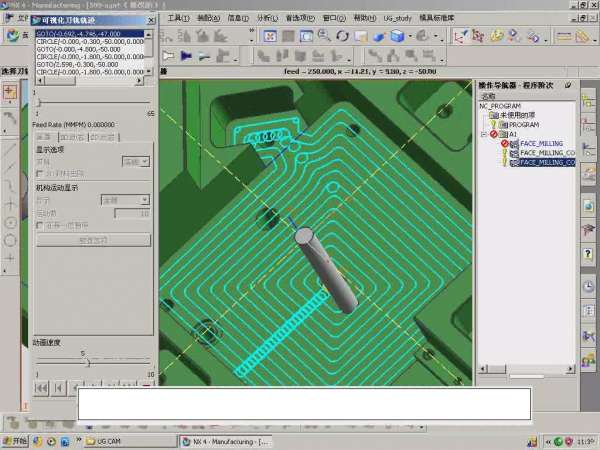The width and height of the screenshot is (600, 450).
Task: Click the point selection icon in left toolbar
Action: coord(10,90)
